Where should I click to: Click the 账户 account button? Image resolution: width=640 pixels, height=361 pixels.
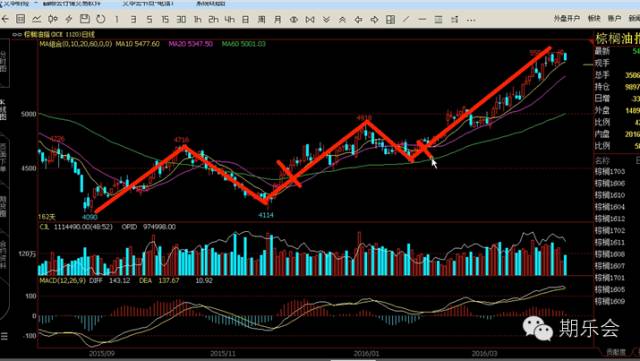[614, 18]
